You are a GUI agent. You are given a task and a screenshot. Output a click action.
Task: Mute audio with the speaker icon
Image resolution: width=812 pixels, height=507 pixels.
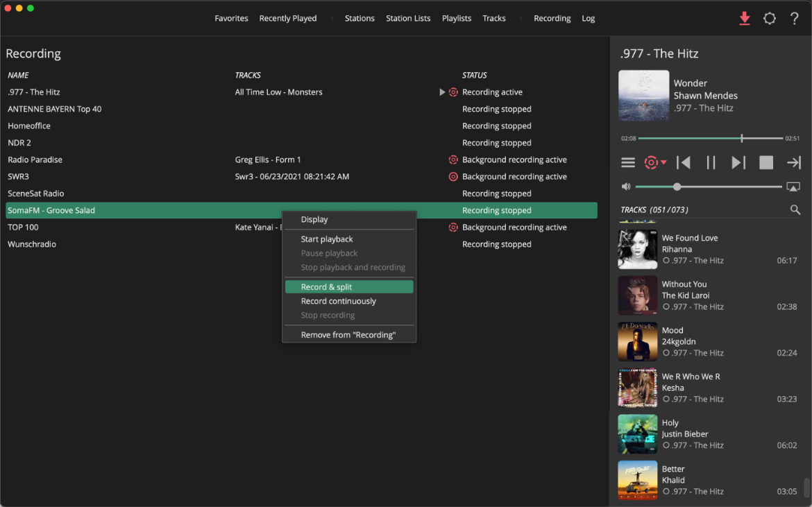[626, 186]
